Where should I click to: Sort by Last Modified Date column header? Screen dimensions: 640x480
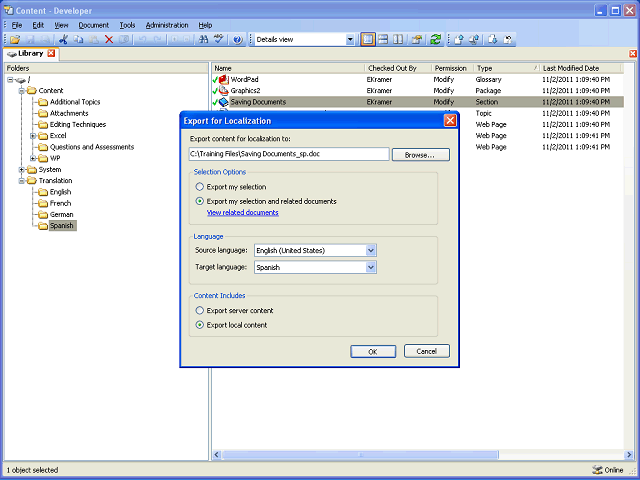580,68
